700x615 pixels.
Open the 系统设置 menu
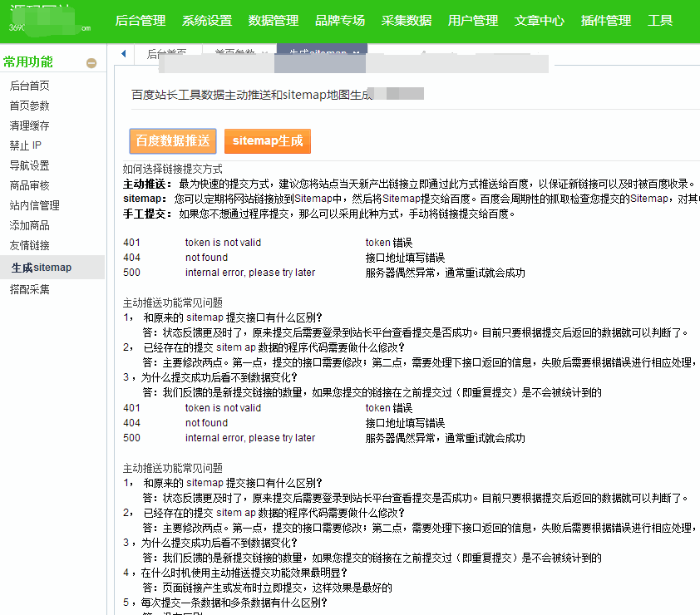(206, 21)
